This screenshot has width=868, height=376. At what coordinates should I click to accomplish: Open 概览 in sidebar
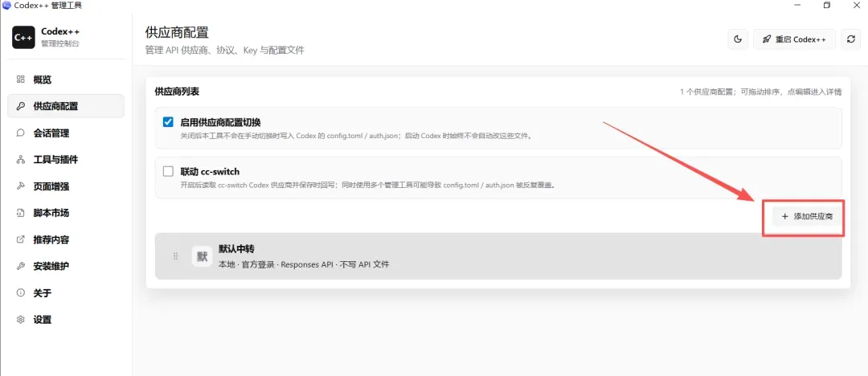point(65,80)
